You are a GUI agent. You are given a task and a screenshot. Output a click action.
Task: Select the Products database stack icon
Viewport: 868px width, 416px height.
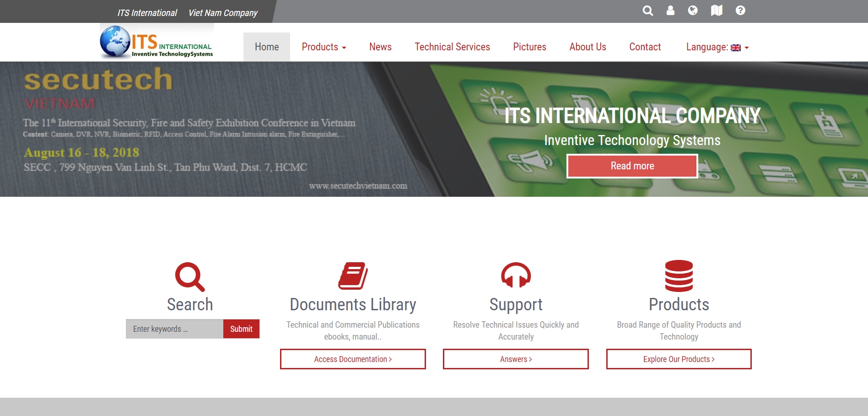pyautogui.click(x=679, y=276)
